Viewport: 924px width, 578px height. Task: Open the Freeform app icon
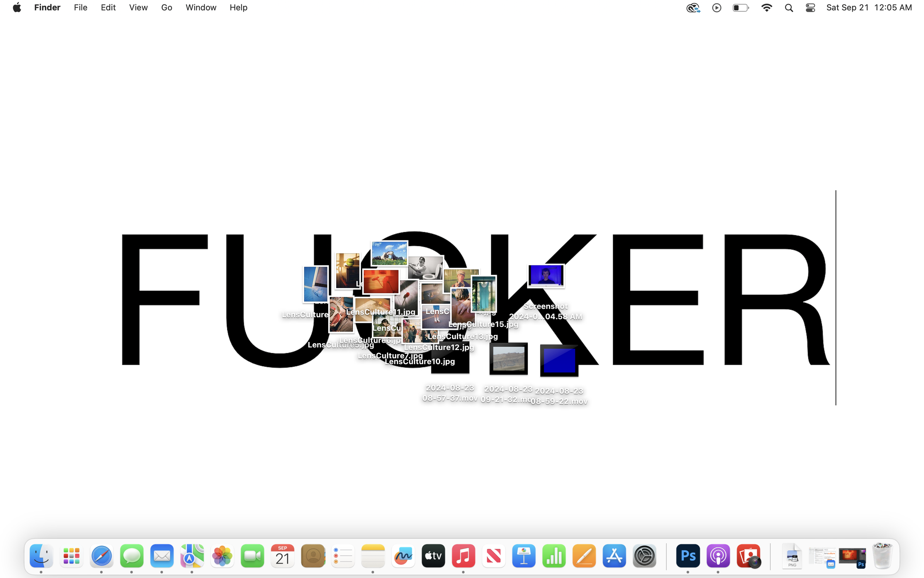[x=403, y=556]
